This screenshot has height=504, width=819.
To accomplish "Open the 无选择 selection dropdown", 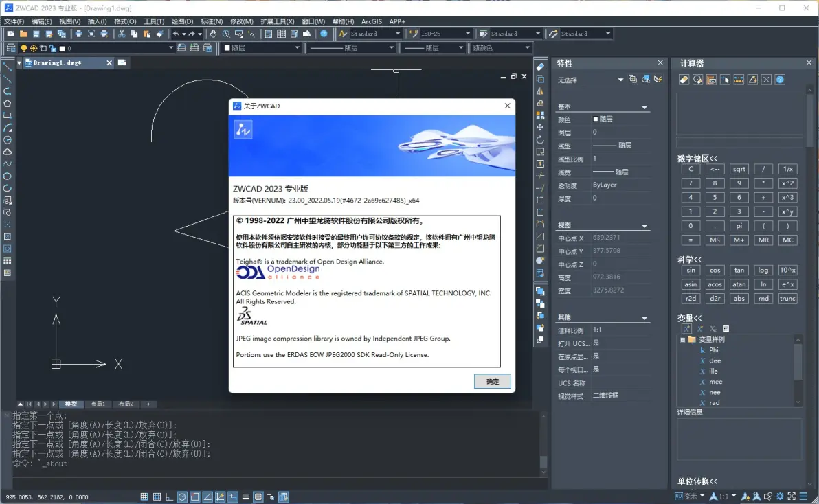I will [x=620, y=80].
